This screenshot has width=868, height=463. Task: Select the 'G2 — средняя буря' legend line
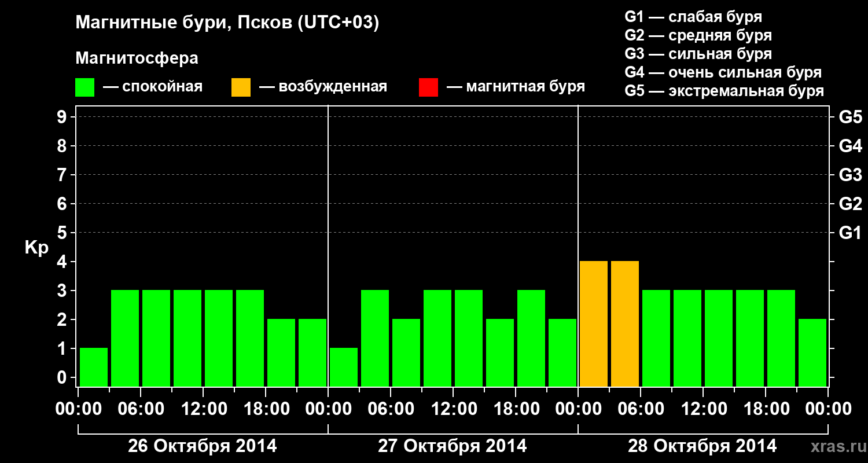tap(698, 35)
